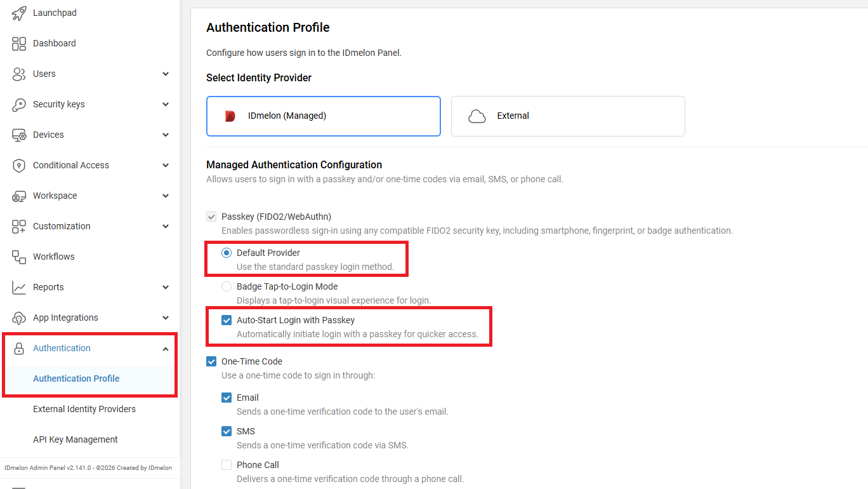This screenshot has height=489, width=868.
Task: Enable the Phone Call checkbox
Action: click(x=227, y=465)
